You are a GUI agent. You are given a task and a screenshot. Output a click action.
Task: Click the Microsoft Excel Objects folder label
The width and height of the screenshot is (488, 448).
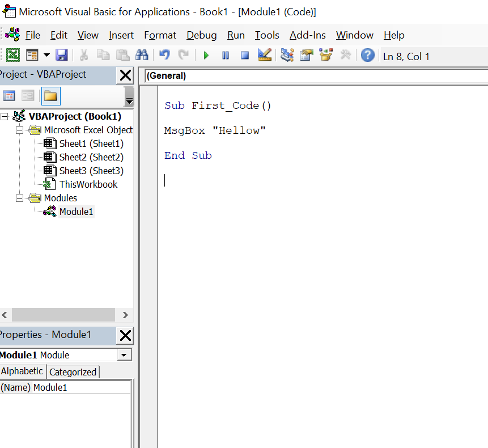(88, 130)
